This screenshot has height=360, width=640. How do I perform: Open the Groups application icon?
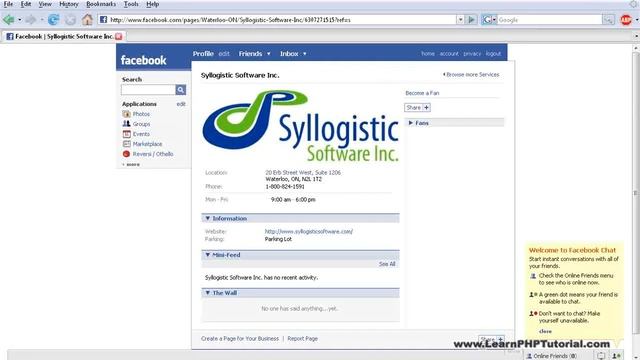point(127,124)
